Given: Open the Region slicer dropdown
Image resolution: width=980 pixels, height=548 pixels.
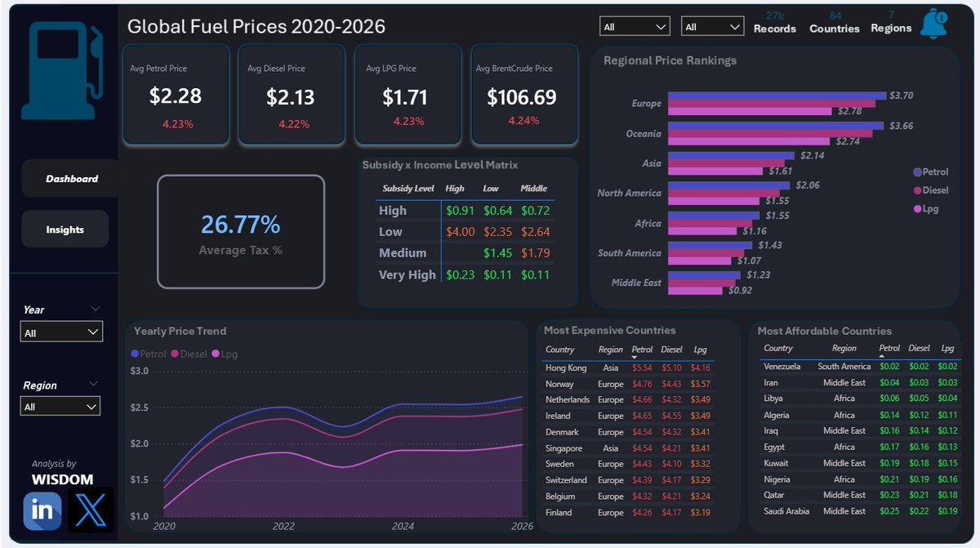Looking at the screenshot, I should [61, 406].
